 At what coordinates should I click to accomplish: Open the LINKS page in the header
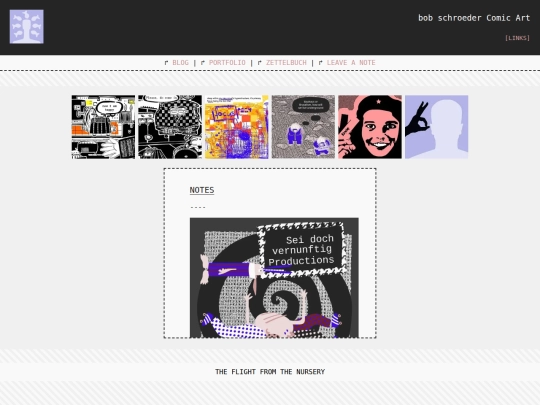coord(517,38)
